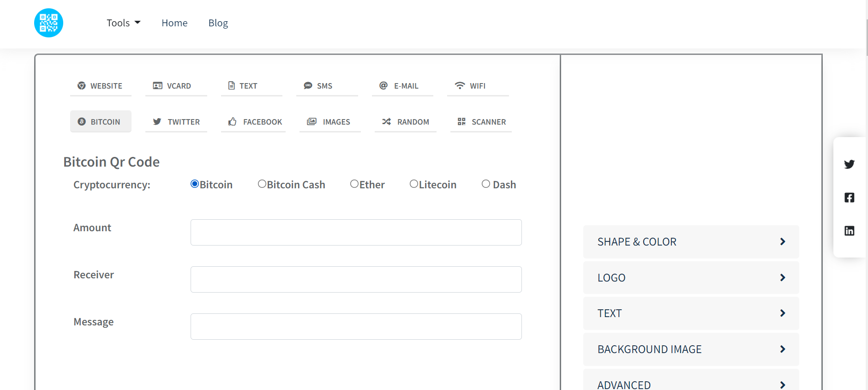Switch to the Images tab

click(330, 122)
